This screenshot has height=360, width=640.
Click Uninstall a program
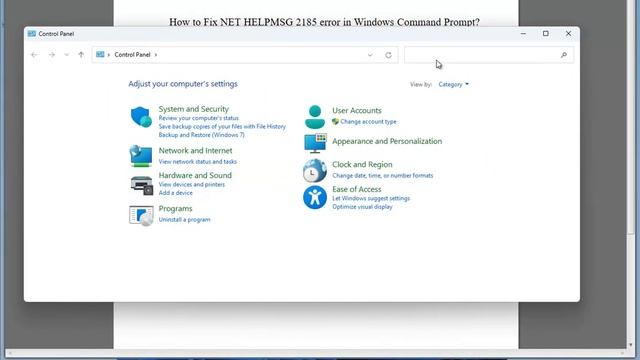pyautogui.click(x=184, y=220)
